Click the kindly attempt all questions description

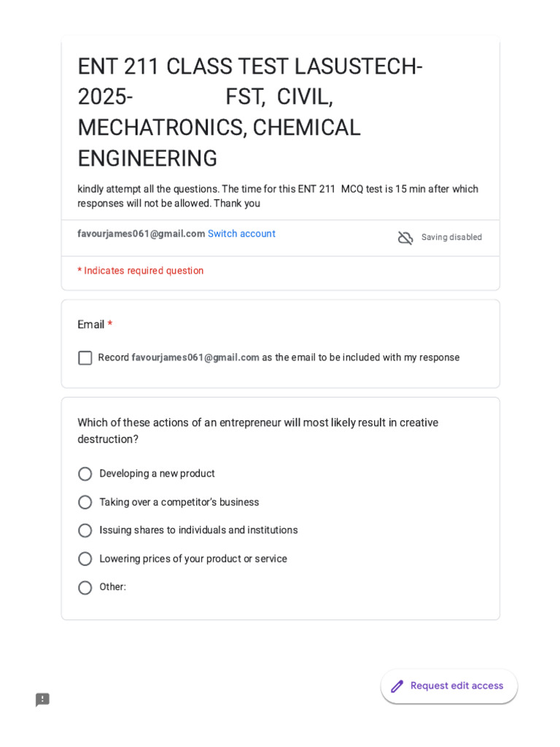click(x=278, y=196)
